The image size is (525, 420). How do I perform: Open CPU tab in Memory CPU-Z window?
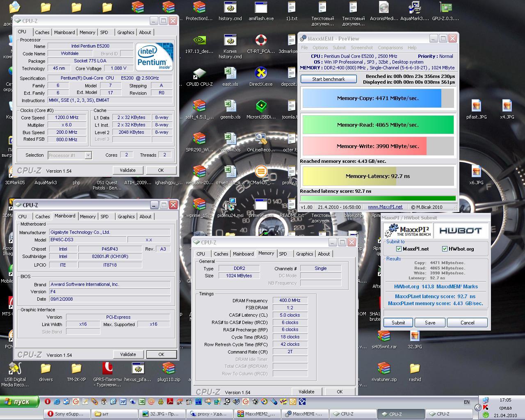[201, 254]
